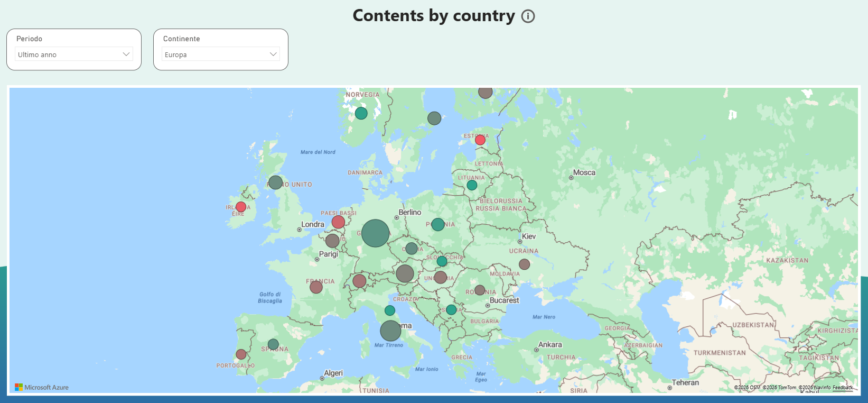
Task: Click the Bucarest city label
Action: (505, 300)
